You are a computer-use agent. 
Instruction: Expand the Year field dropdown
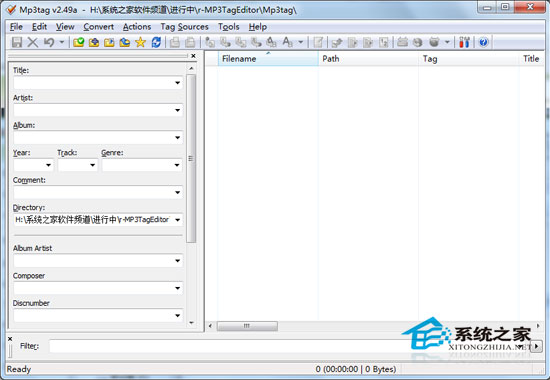[x=48, y=165]
